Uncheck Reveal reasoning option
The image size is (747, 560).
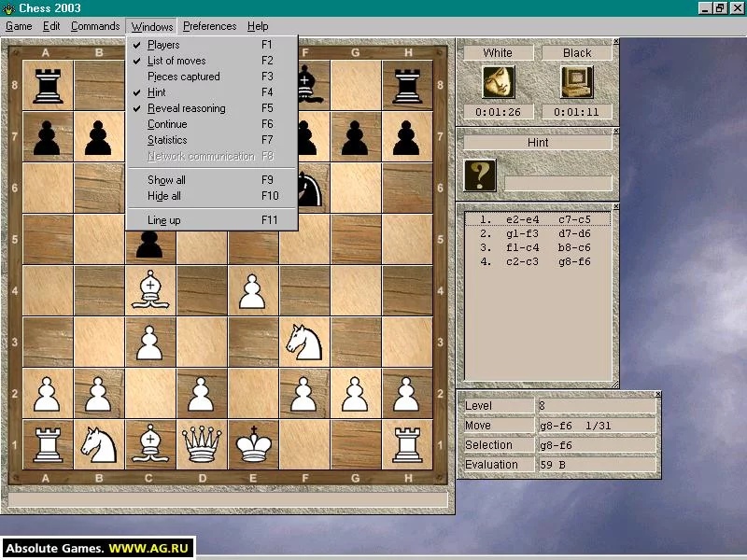coord(212,108)
